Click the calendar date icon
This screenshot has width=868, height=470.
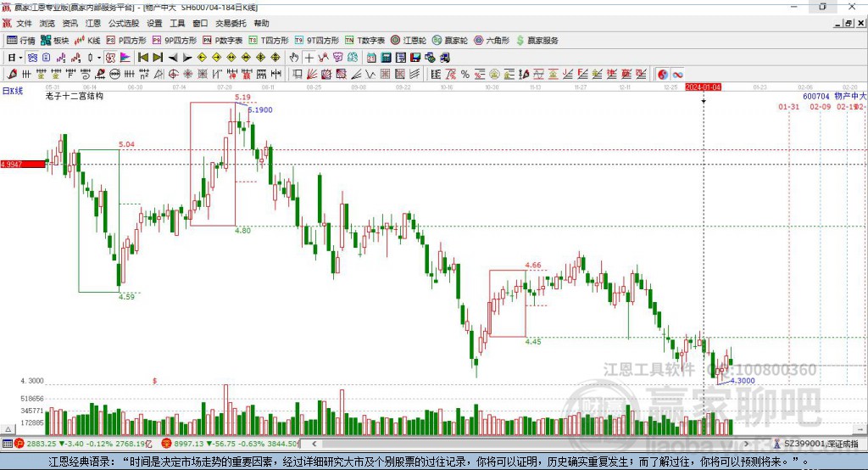(371, 58)
